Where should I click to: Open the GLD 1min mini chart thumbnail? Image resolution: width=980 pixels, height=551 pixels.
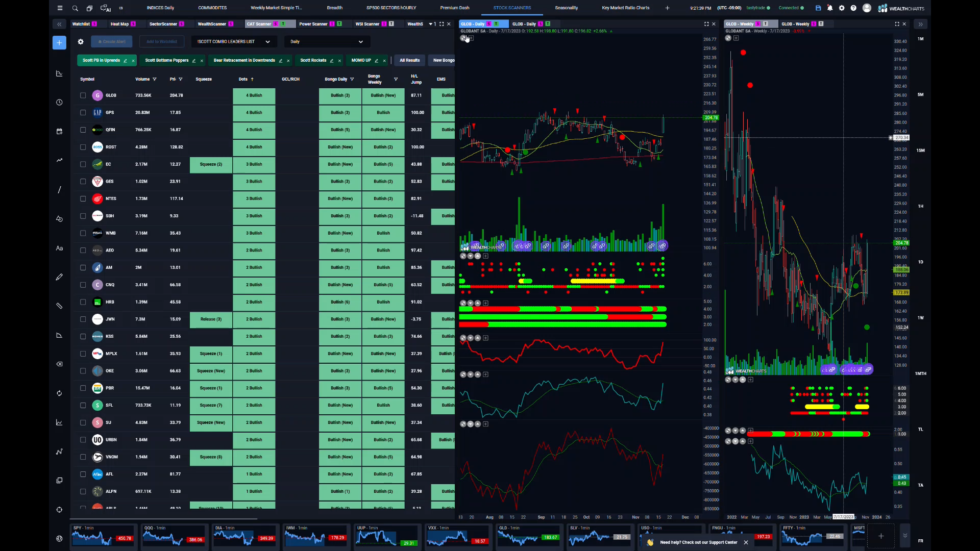click(x=529, y=536)
